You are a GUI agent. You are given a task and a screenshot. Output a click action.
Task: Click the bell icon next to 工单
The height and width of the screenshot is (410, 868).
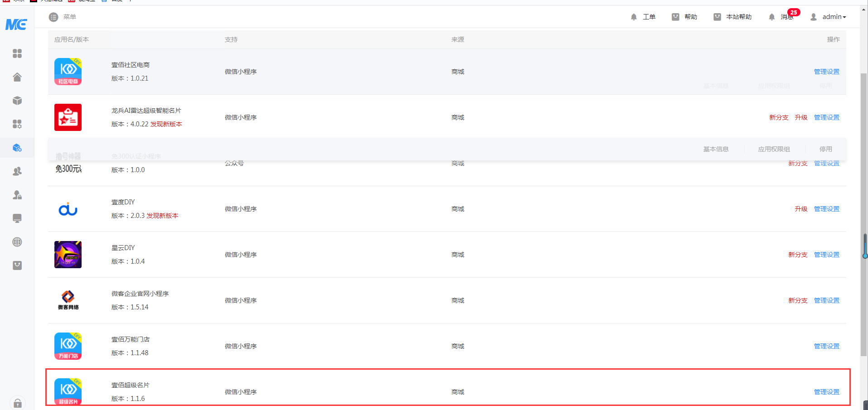coord(634,17)
